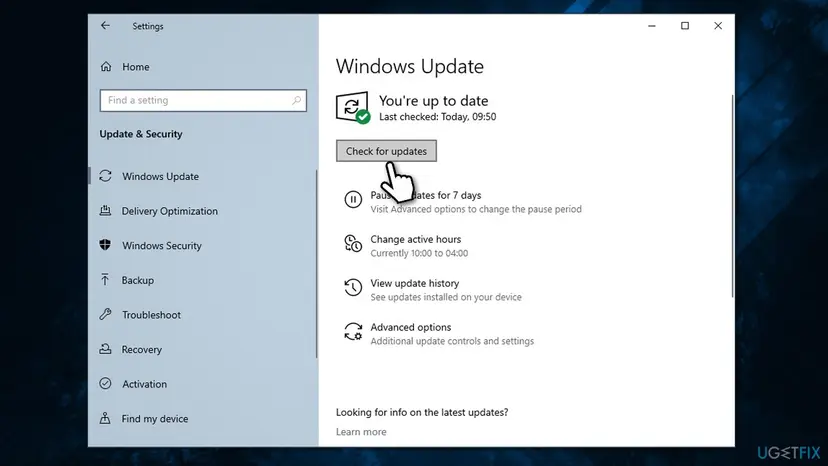Go to Home in Settings
This screenshot has height=466, width=828.
136,67
